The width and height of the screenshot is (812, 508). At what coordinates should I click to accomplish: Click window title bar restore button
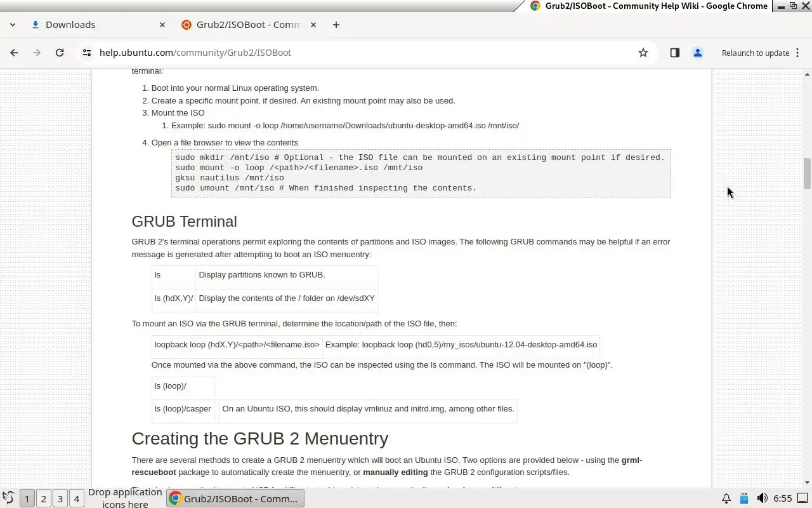click(793, 6)
